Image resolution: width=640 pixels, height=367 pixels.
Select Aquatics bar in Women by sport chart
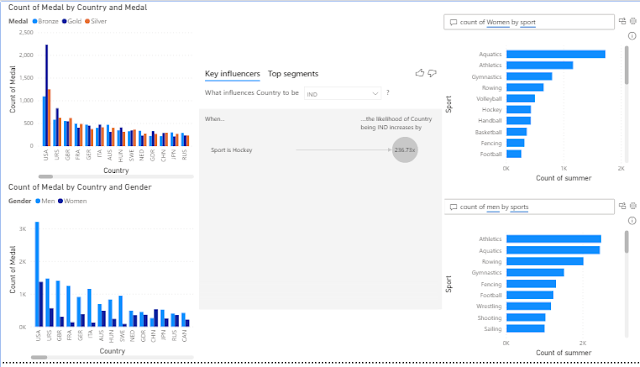(x=556, y=54)
